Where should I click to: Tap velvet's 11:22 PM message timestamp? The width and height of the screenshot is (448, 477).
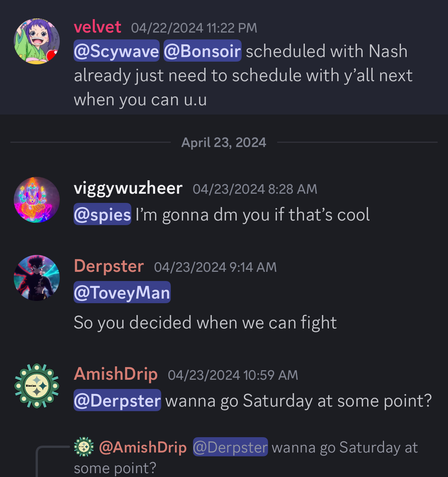(194, 28)
